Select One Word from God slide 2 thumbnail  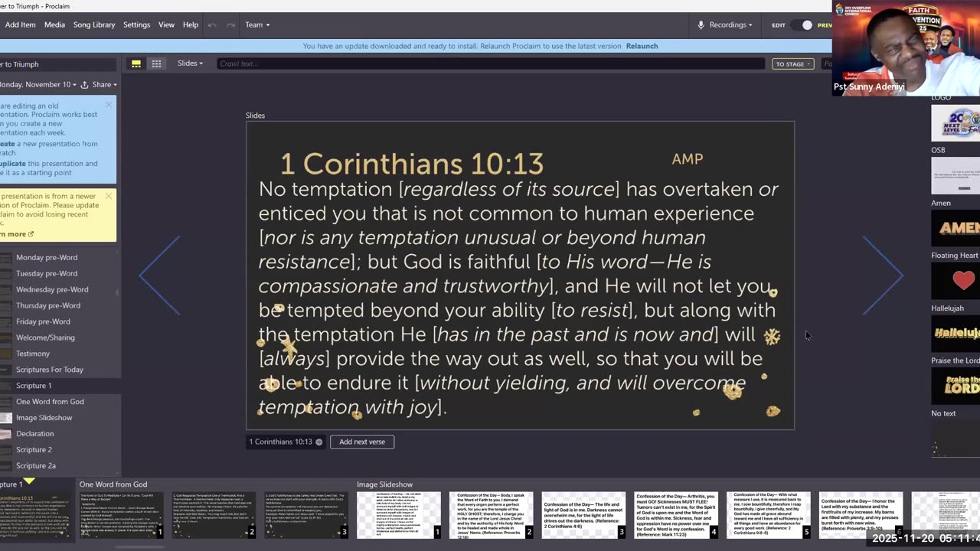[214, 514]
